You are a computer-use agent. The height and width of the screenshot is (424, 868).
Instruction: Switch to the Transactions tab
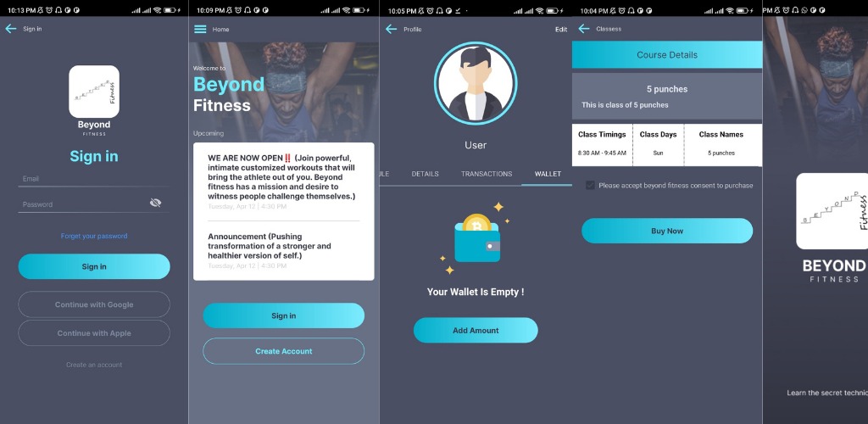(x=487, y=174)
